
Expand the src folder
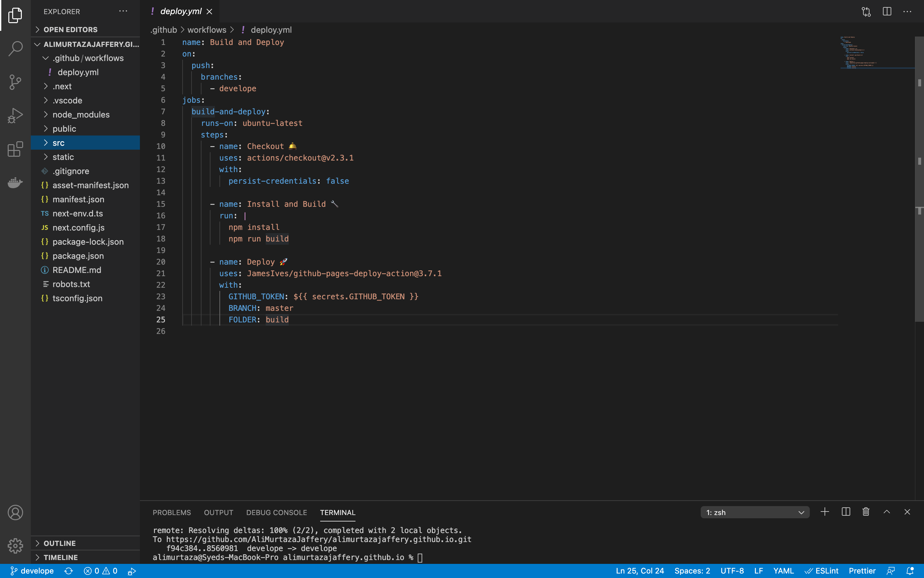pyautogui.click(x=86, y=143)
